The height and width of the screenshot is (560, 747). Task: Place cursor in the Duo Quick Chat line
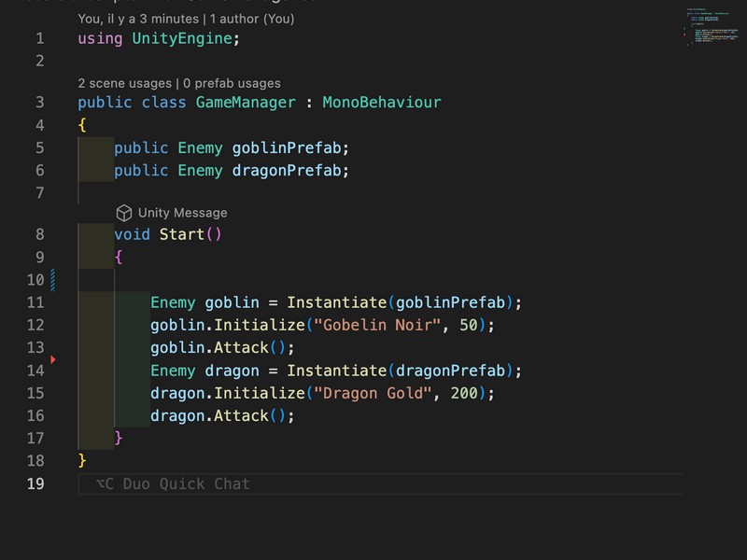pyautogui.click(x=373, y=483)
